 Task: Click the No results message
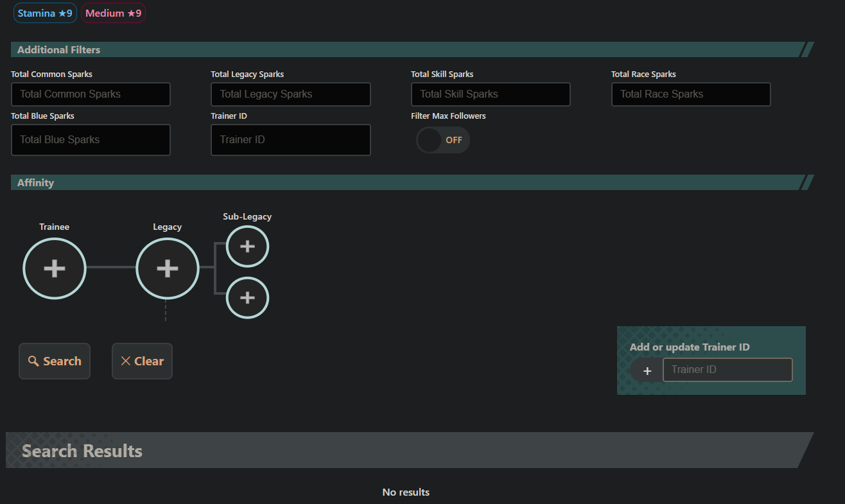coord(406,492)
